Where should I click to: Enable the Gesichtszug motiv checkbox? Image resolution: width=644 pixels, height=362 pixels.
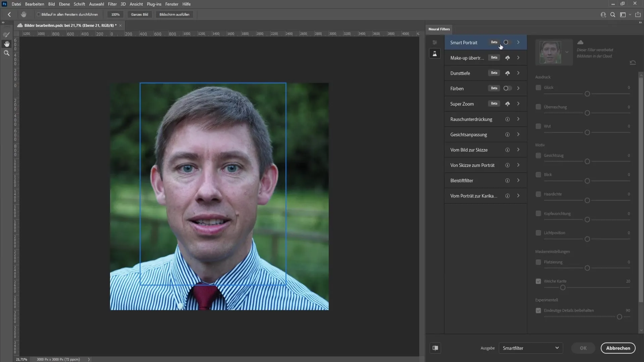pyautogui.click(x=539, y=155)
